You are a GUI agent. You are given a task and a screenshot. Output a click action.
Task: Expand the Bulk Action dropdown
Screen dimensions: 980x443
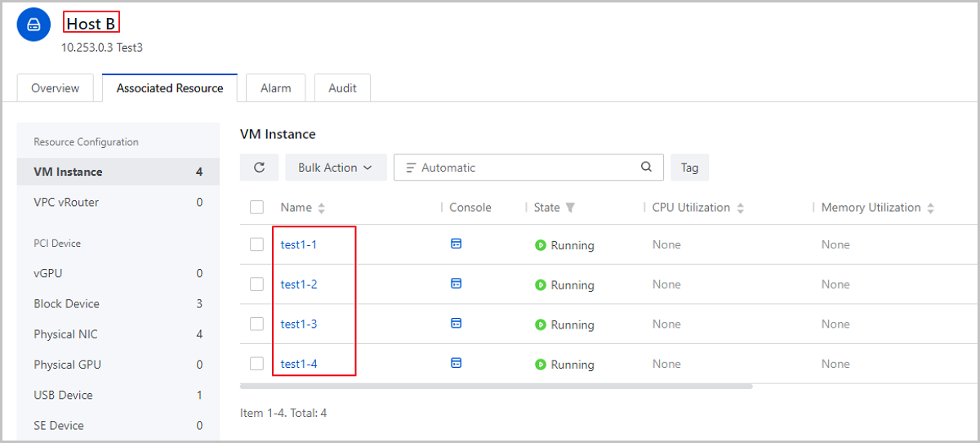[335, 168]
